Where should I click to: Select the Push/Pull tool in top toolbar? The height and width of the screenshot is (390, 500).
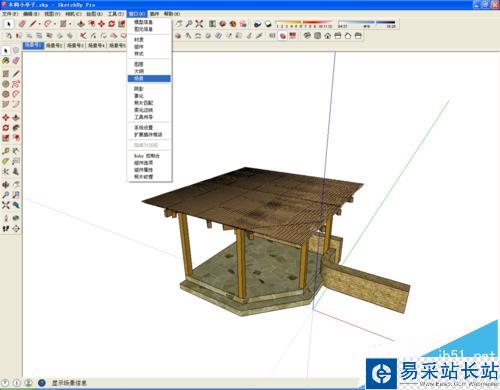click(80, 24)
